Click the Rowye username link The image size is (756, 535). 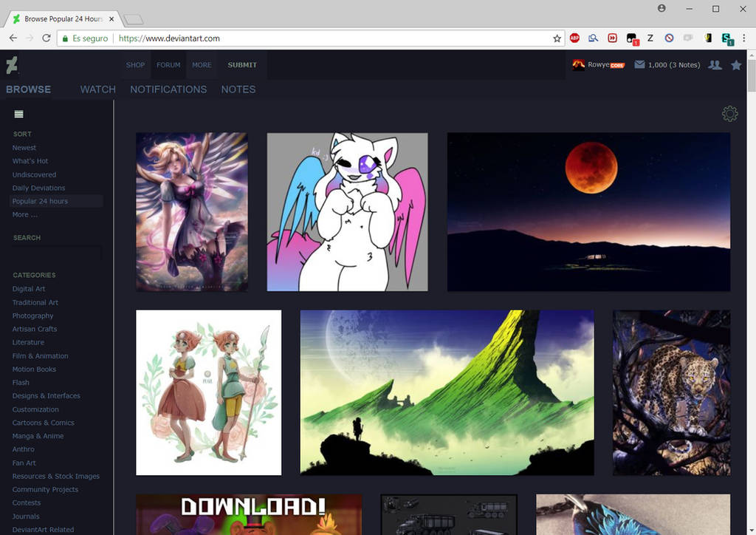(x=598, y=64)
